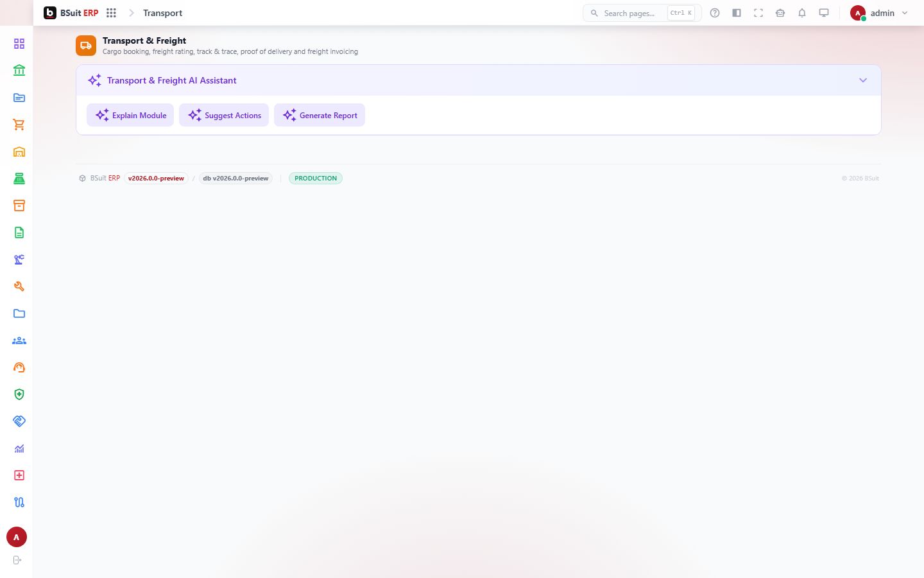Open the green document icon in the sidebar
This screenshot has width=924, height=578.
pos(19,232)
